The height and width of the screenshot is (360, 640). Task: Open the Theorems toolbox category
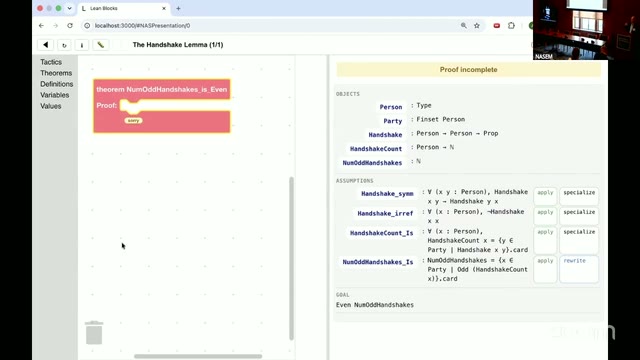[56, 73]
